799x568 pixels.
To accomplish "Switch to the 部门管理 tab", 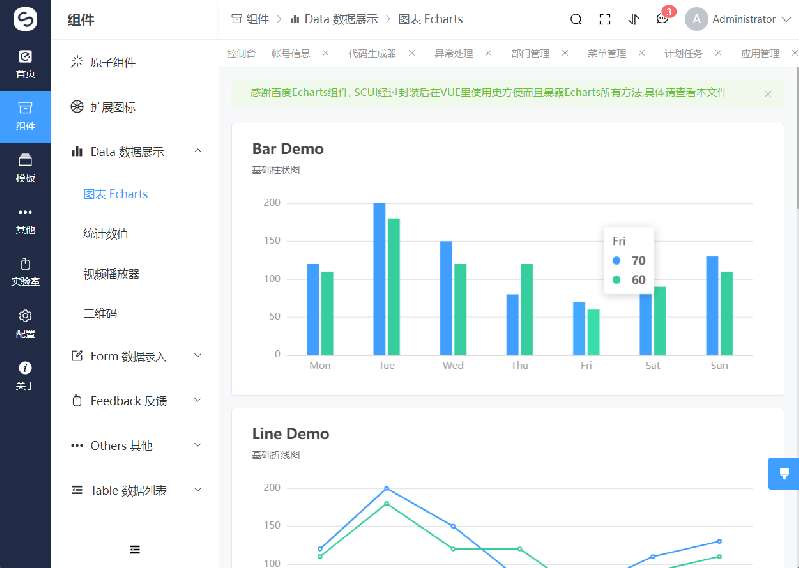I will tap(529, 53).
